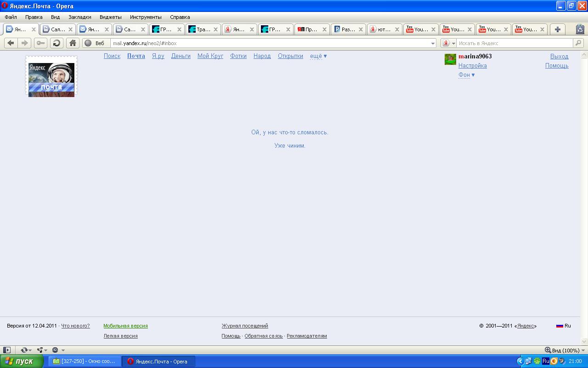Click the Яндекс.Почта - Opera taskbar button
The height and width of the screenshot is (368, 588).
point(158,361)
